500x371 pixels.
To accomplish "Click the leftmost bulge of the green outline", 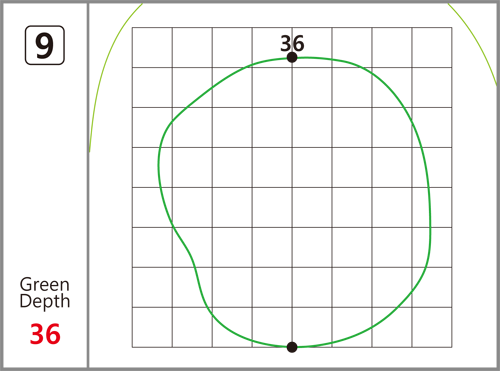I will point(159,165).
